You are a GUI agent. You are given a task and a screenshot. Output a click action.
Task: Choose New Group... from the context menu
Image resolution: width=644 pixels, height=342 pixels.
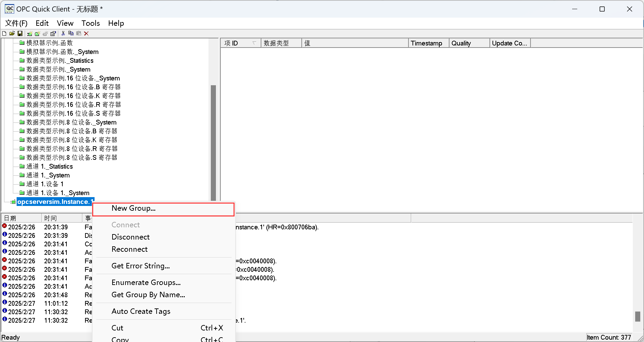[134, 208]
